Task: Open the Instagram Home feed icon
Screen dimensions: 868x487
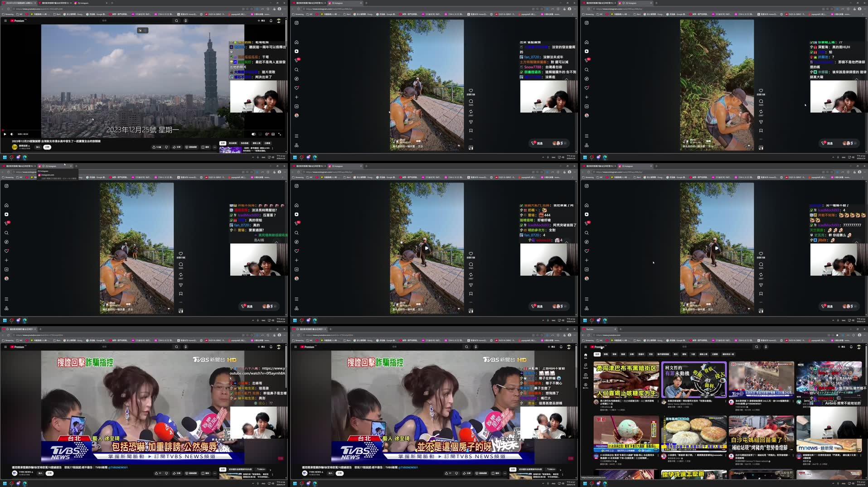Action: pos(296,42)
